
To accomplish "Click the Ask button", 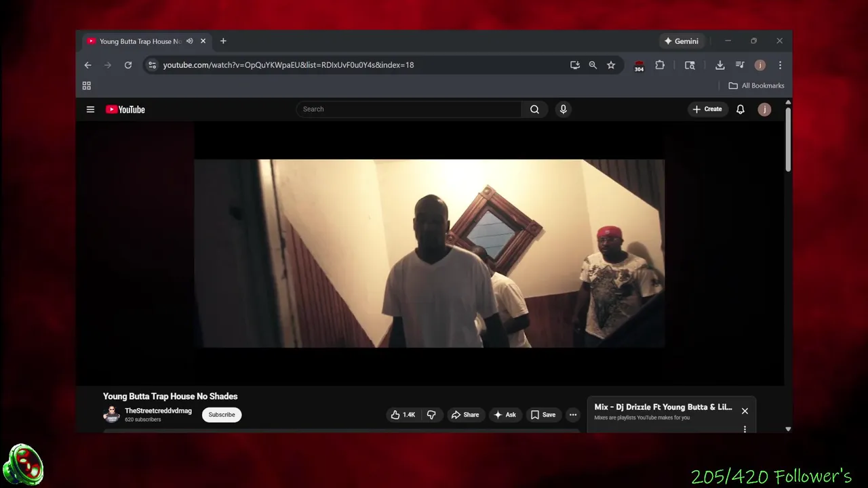I will 505,415.
